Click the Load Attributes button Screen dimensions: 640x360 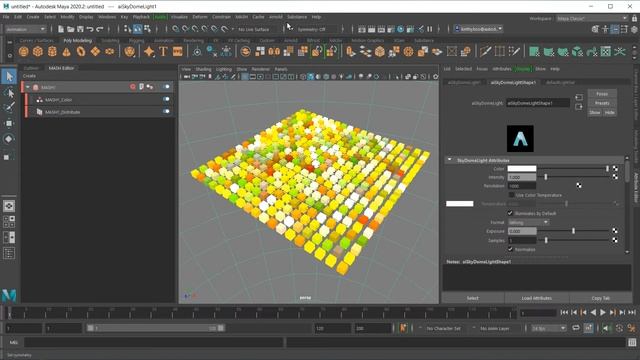tap(536, 298)
